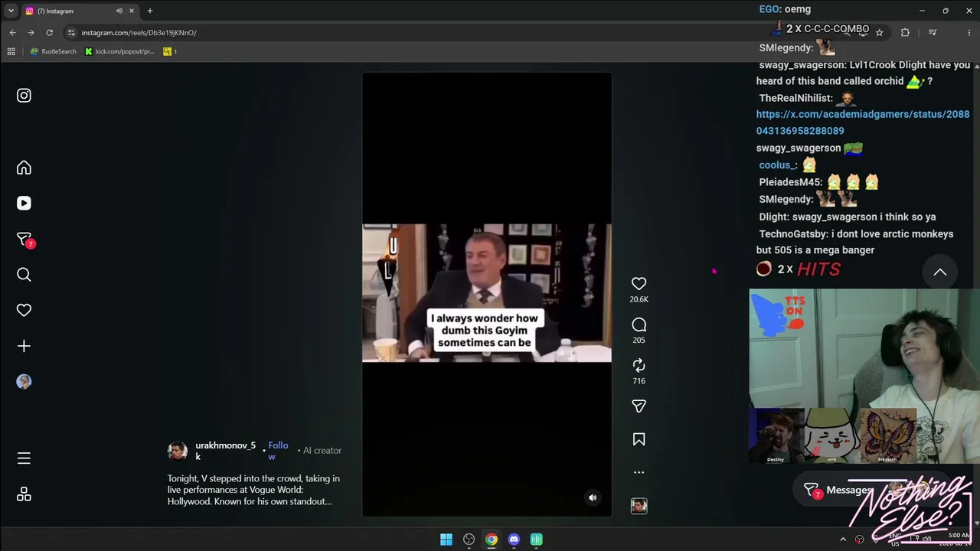
Task: Open your profile avatar in the sidebar
Action: (x=24, y=381)
